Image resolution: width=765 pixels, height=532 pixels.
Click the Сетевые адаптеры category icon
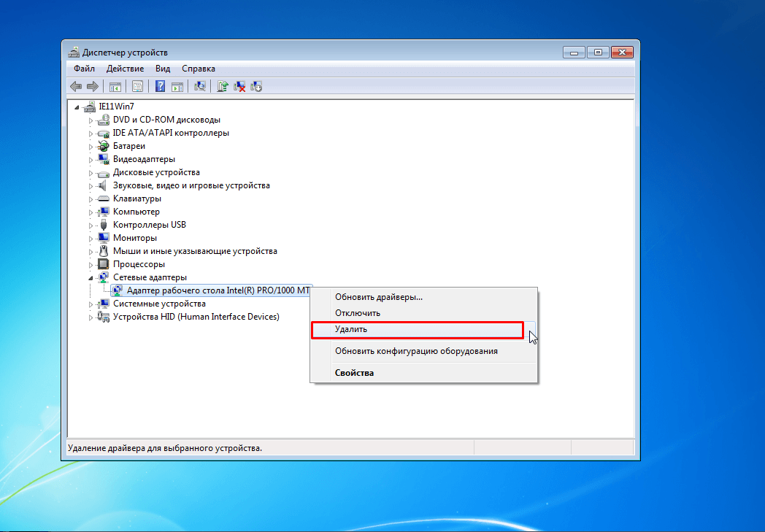click(x=103, y=277)
